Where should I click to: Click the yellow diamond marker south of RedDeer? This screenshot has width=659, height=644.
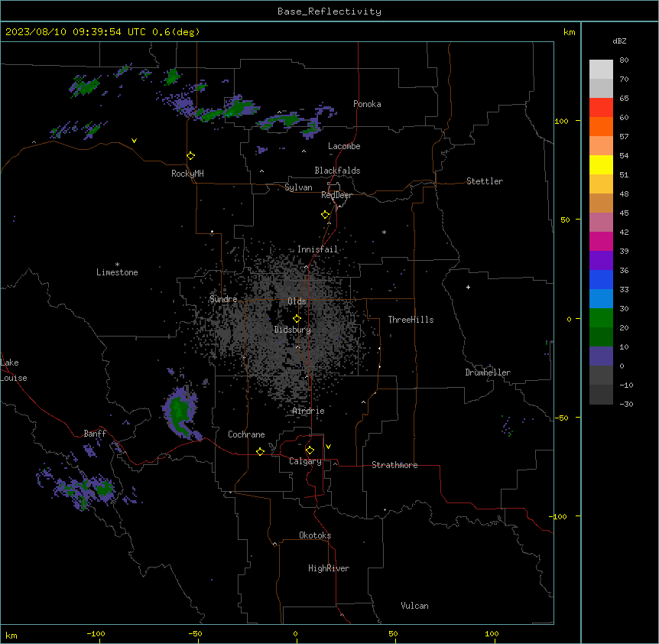[326, 215]
